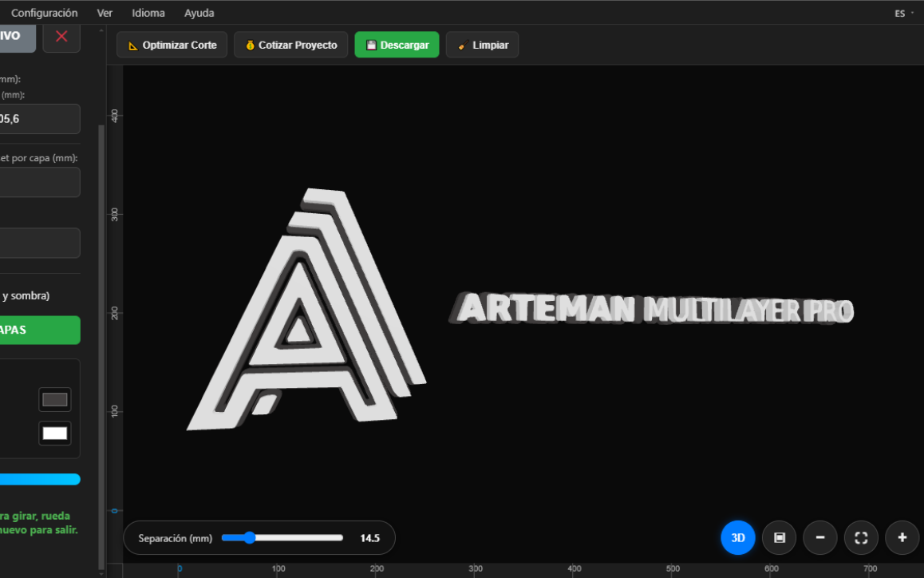
Task: Click the blue progress bar
Action: tap(39, 480)
